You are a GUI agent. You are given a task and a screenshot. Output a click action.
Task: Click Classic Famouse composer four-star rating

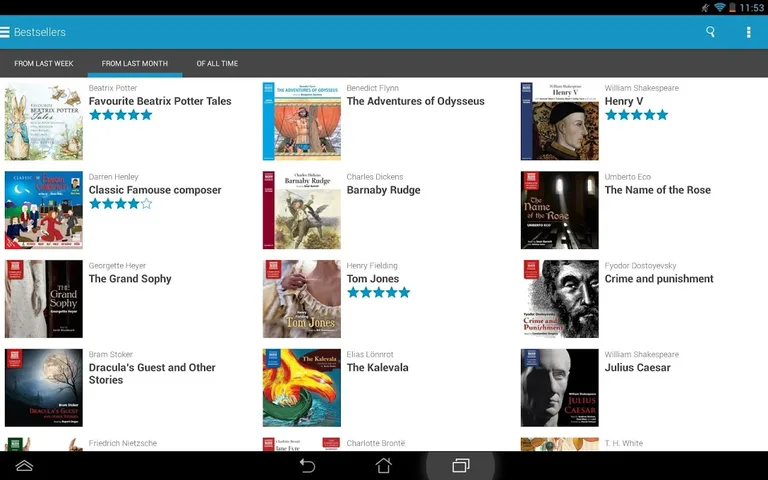pyautogui.click(x=120, y=204)
